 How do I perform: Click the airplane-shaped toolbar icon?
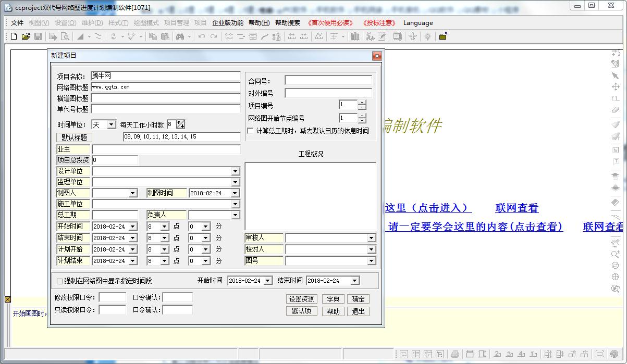413,36
